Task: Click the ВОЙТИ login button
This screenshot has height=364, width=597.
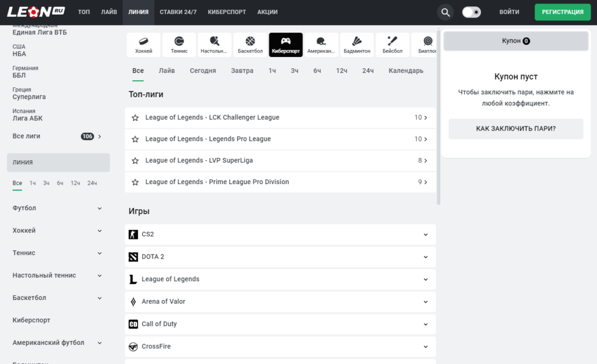Action: [509, 12]
